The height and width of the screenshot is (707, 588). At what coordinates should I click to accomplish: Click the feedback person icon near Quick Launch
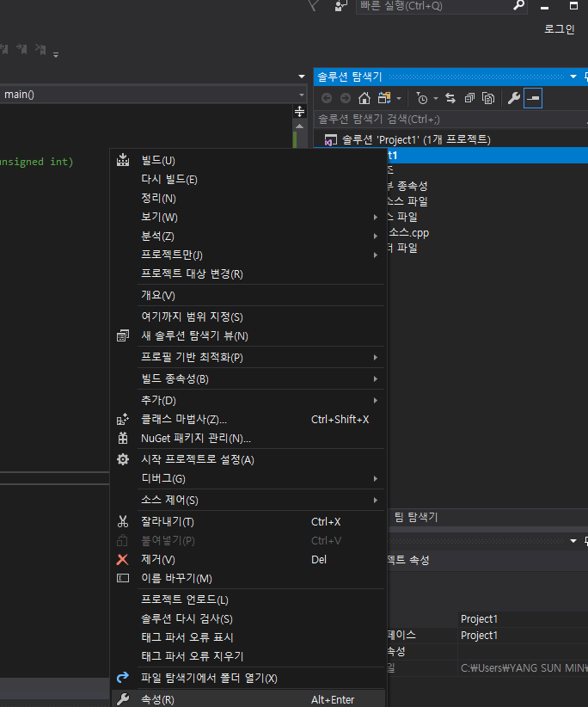[x=340, y=5]
